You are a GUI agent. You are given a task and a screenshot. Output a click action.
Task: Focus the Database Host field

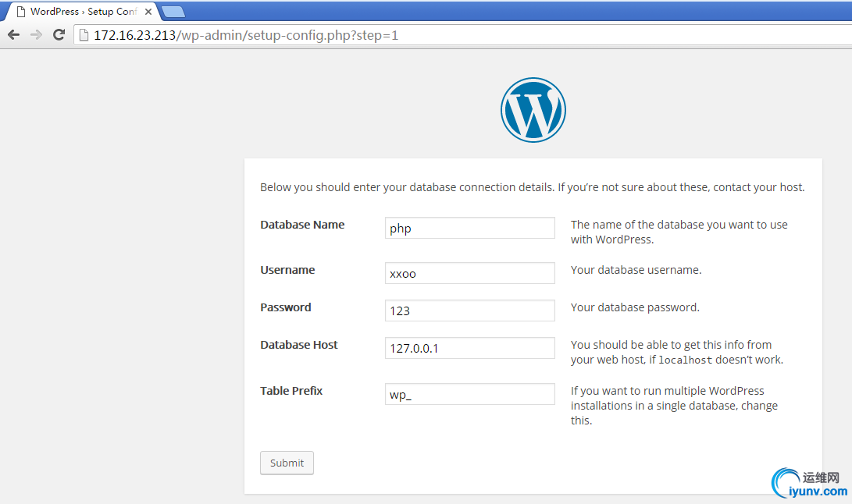(x=469, y=348)
